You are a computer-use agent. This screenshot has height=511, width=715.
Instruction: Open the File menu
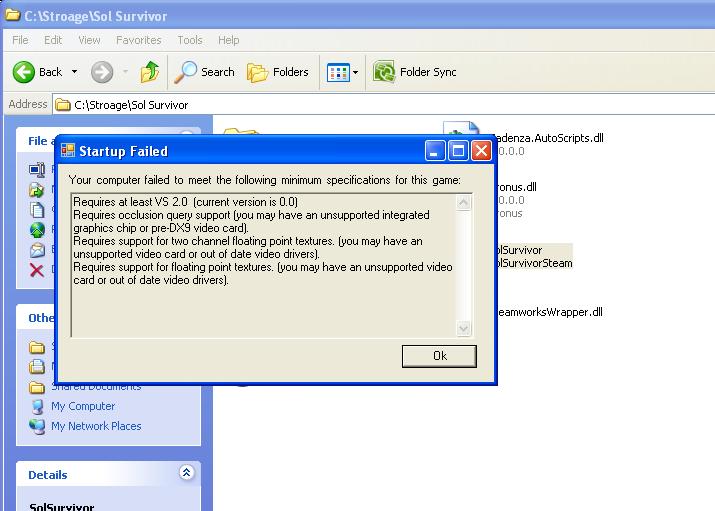pos(20,40)
